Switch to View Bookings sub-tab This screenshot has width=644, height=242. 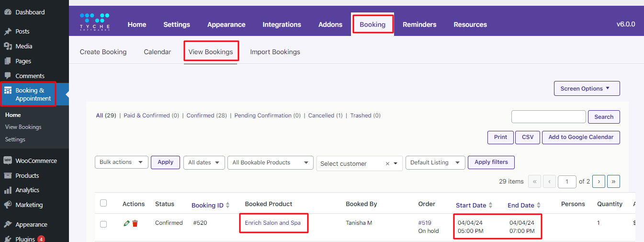tap(211, 52)
